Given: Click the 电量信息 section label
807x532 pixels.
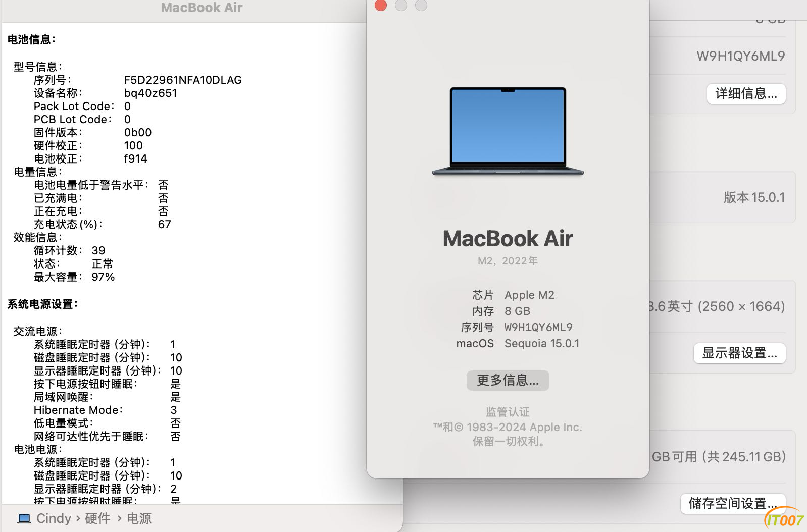Looking at the screenshot, I should coord(37,172).
